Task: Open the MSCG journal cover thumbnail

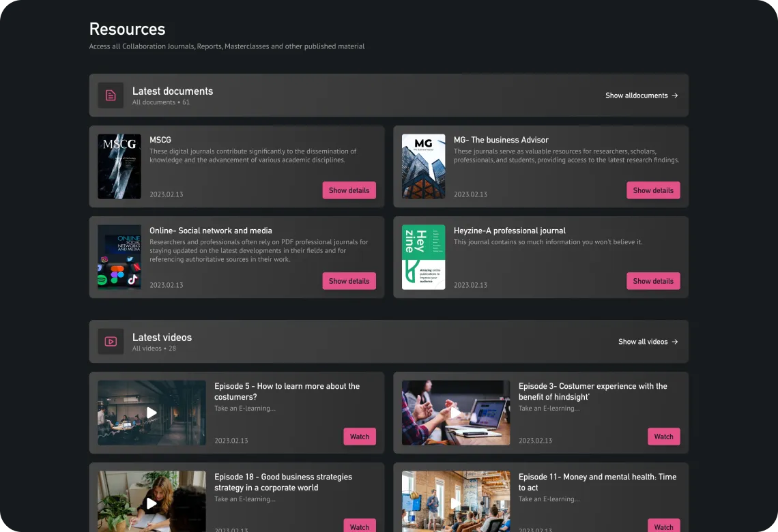Action: point(119,166)
